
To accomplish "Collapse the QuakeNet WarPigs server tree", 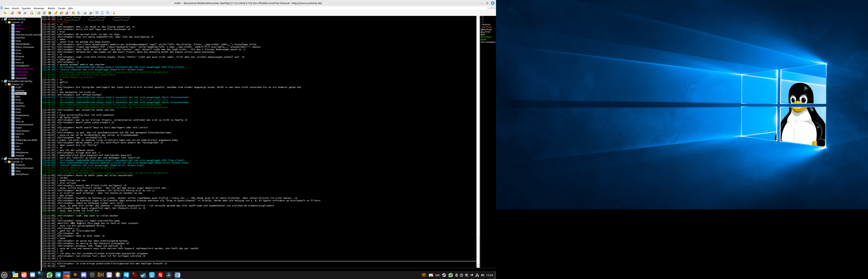I will (x=2, y=19).
